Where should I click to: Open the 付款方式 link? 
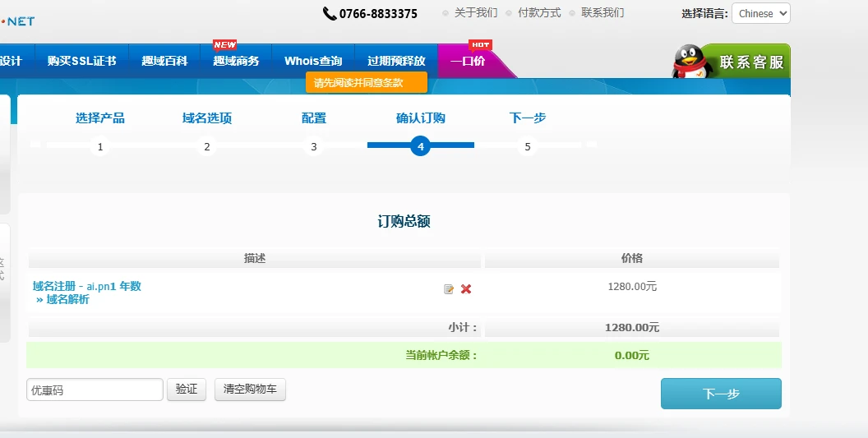[539, 13]
